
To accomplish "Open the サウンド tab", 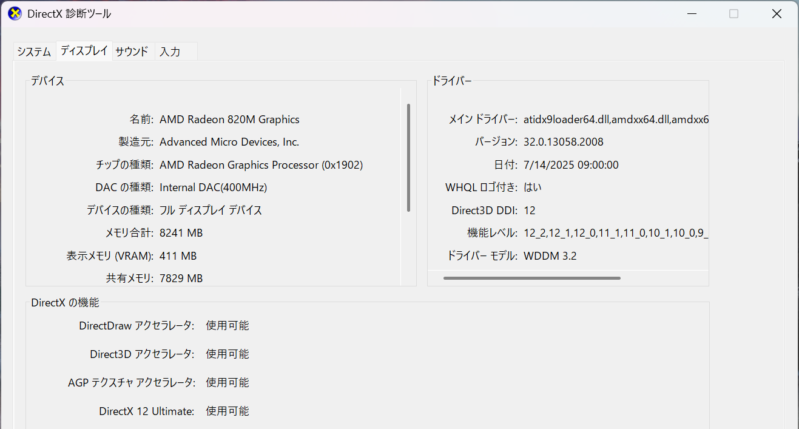I will (x=131, y=51).
